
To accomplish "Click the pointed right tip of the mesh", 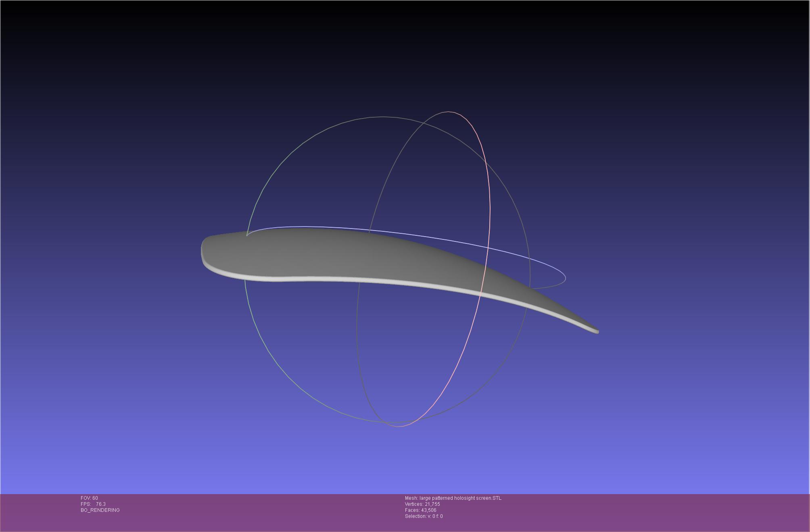I will tap(596, 331).
